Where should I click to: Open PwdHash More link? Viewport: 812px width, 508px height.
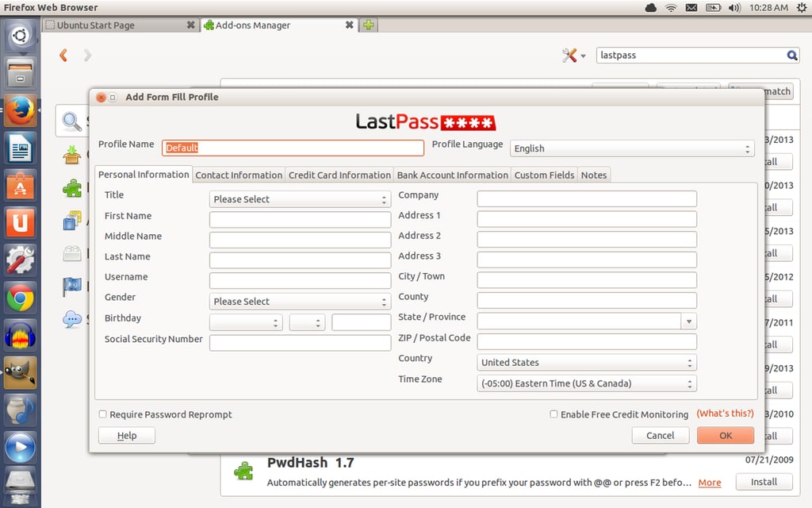pos(710,483)
